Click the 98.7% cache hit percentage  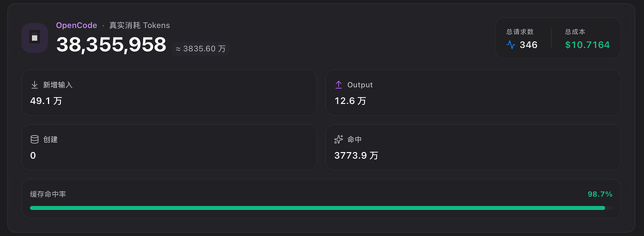click(600, 194)
